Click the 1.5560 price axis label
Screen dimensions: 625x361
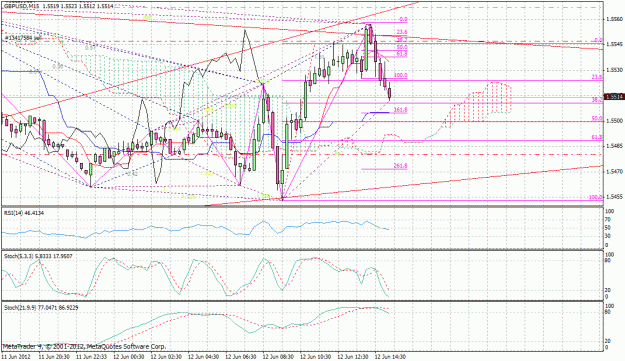(613, 19)
